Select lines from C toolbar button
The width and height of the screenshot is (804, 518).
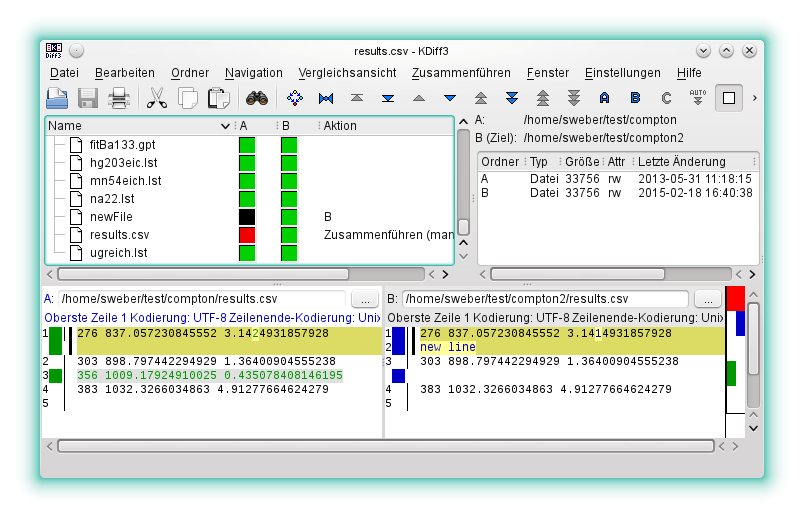click(x=666, y=98)
